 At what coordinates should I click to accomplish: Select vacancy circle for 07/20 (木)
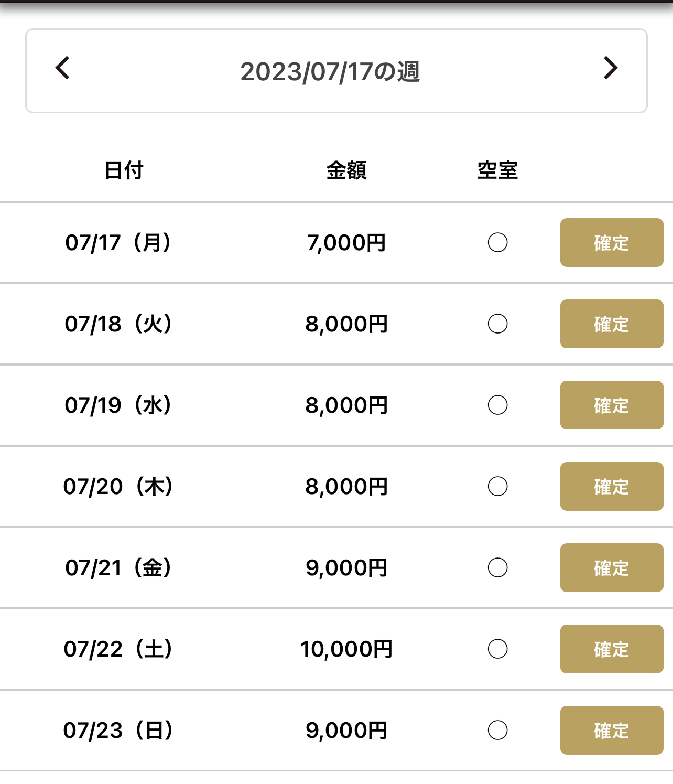point(497,487)
